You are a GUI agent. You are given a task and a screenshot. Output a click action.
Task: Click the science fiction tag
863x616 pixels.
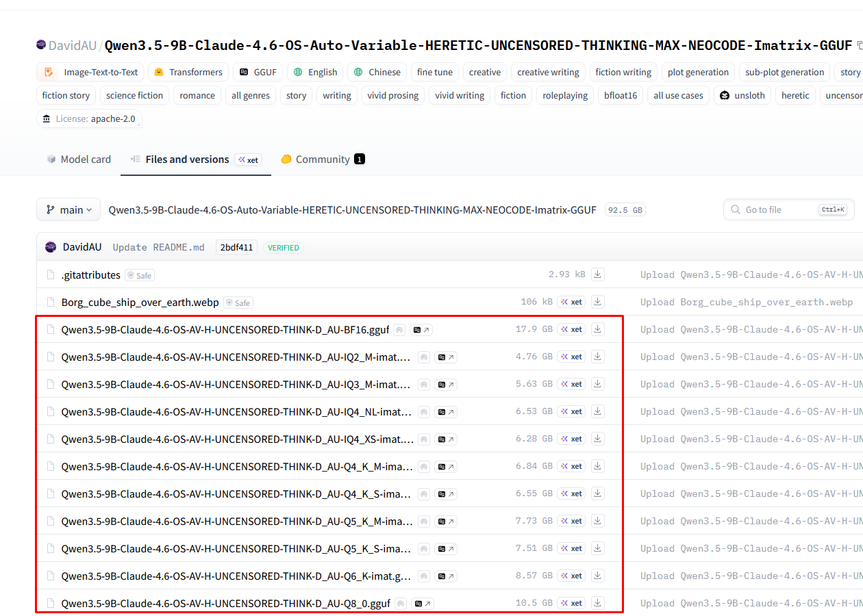[x=134, y=95]
